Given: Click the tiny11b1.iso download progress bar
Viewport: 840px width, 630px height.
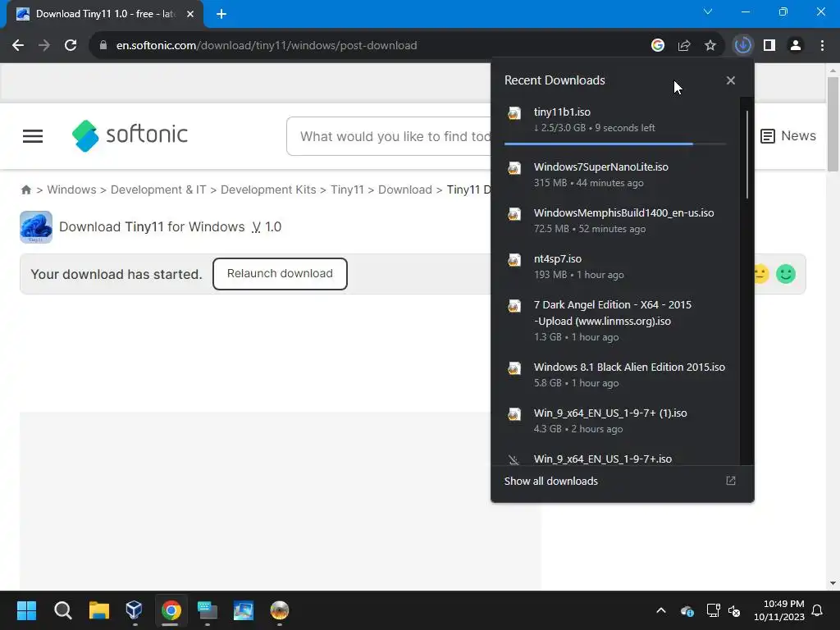Looking at the screenshot, I should [615, 144].
